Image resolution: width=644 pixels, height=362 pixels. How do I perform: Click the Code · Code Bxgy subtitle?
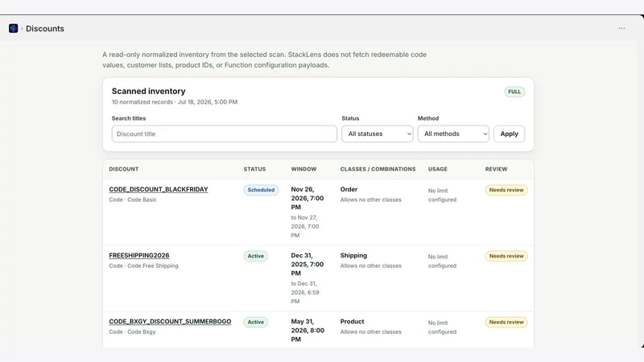tap(132, 331)
